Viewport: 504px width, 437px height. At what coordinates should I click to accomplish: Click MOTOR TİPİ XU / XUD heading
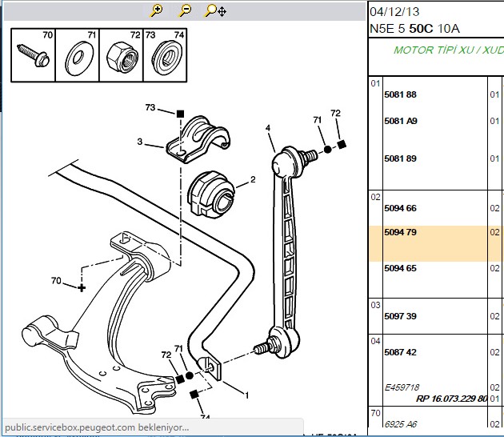click(448, 50)
